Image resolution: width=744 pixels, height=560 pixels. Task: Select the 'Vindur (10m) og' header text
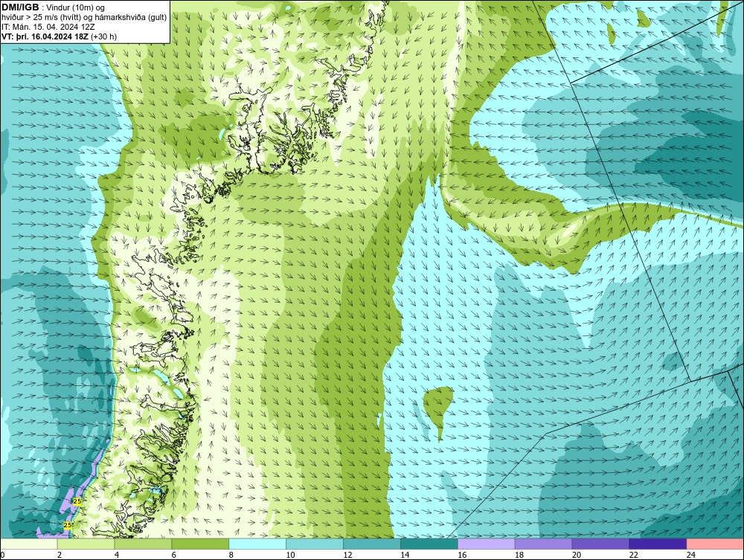point(77,8)
